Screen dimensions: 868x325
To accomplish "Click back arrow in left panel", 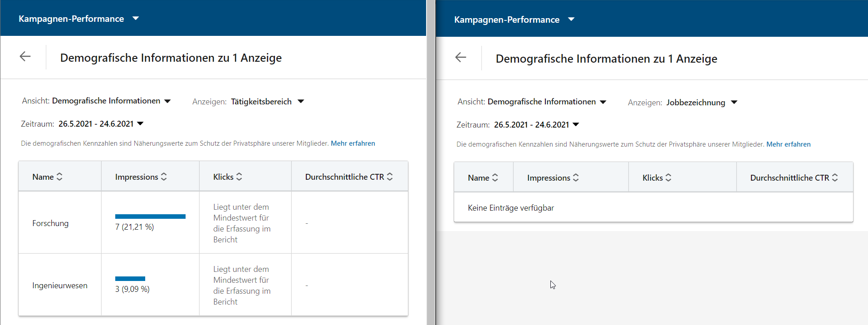I will coord(25,56).
